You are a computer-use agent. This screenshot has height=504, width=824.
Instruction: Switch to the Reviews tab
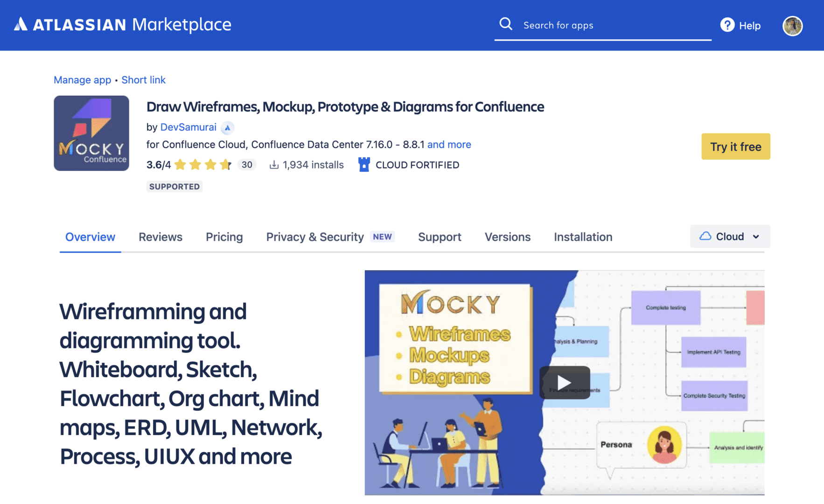160,237
